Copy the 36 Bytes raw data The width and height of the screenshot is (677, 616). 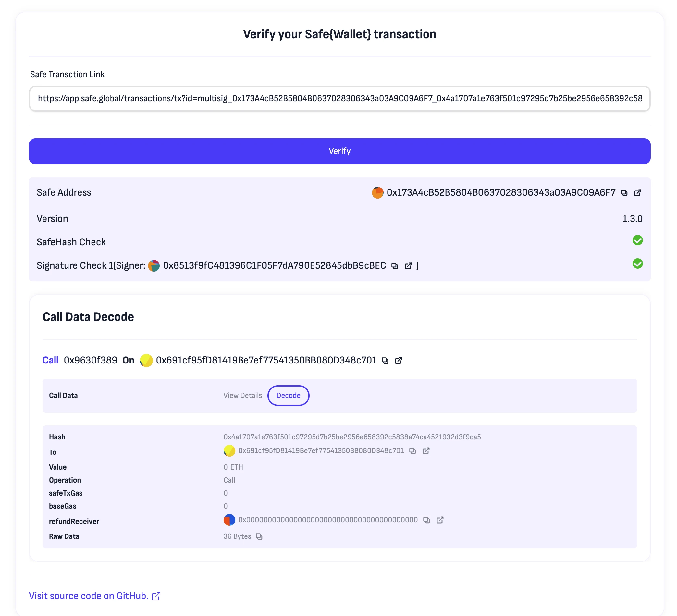[x=259, y=537]
